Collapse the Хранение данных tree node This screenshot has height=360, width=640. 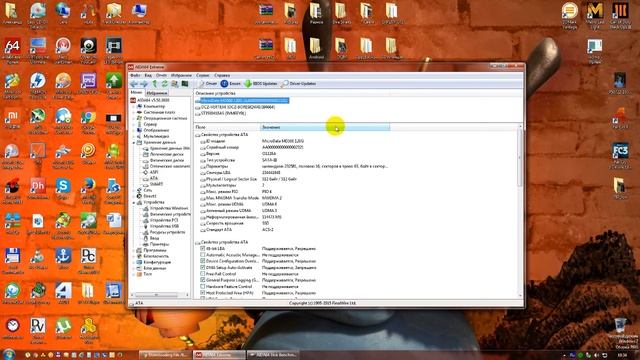coord(133,142)
